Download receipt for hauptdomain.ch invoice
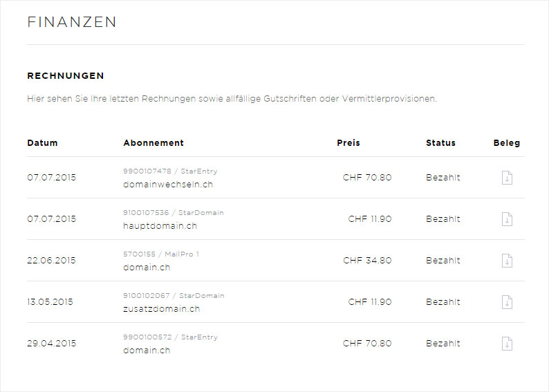 pyautogui.click(x=507, y=219)
